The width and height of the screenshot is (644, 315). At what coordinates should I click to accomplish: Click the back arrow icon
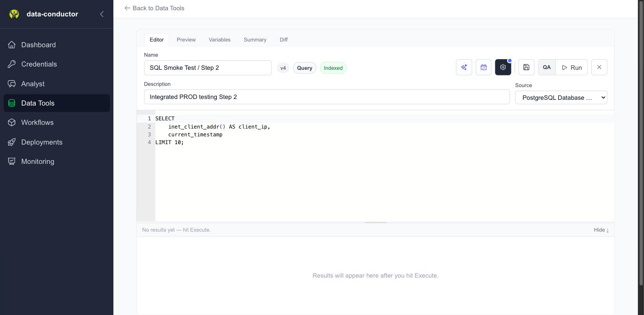[x=127, y=8]
